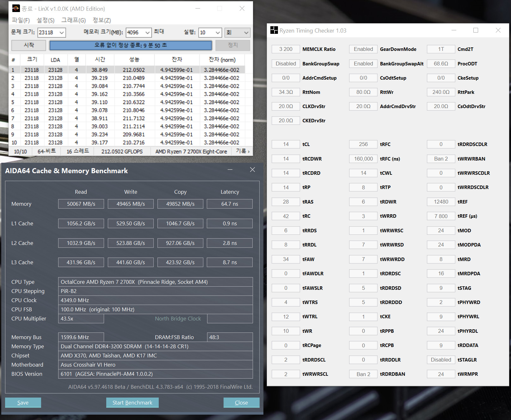This screenshot has width=511, height=420.
Task: Click 212.0502 GFLOPS in the LinX status bar
Action: coord(122,151)
